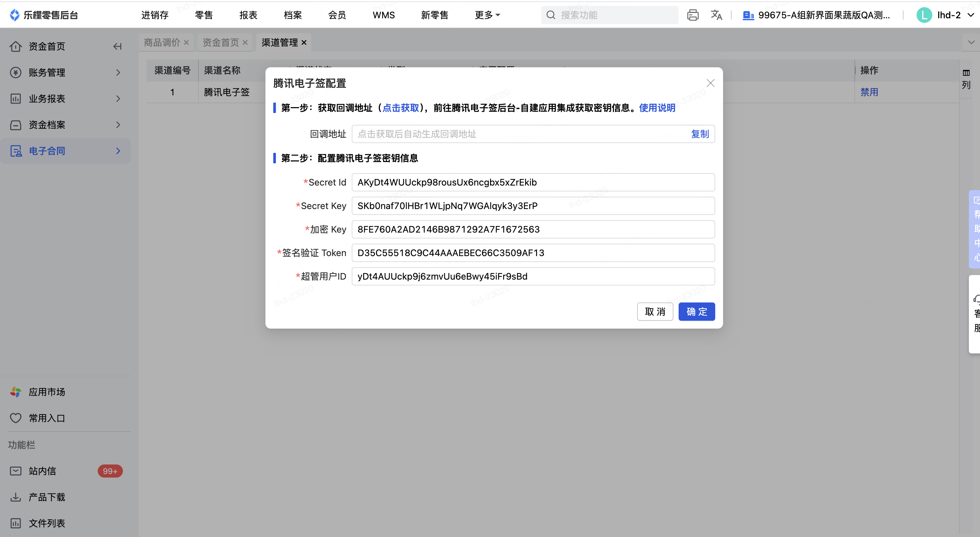The width and height of the screenshot is (980, 537).
Task: Open the 报表 menu
Action: [x=248, y=15]
